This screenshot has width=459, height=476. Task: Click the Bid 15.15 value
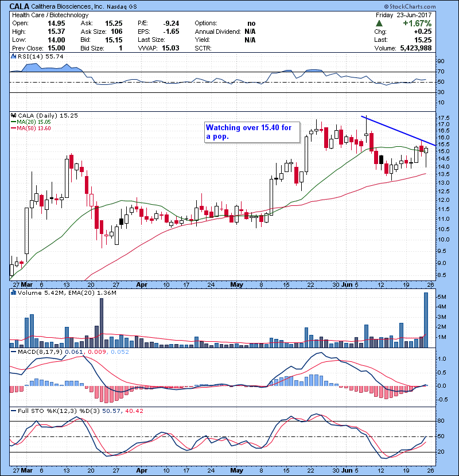(114, 40)
